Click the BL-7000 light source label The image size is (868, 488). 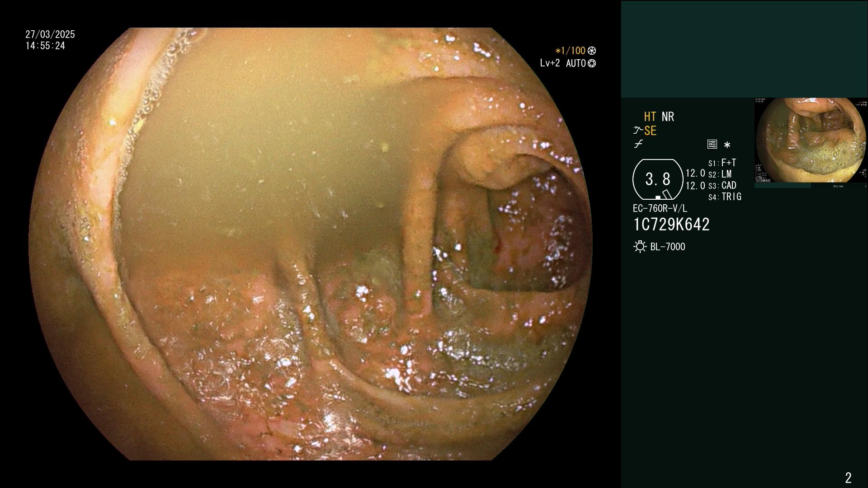(x=668, y=247)
